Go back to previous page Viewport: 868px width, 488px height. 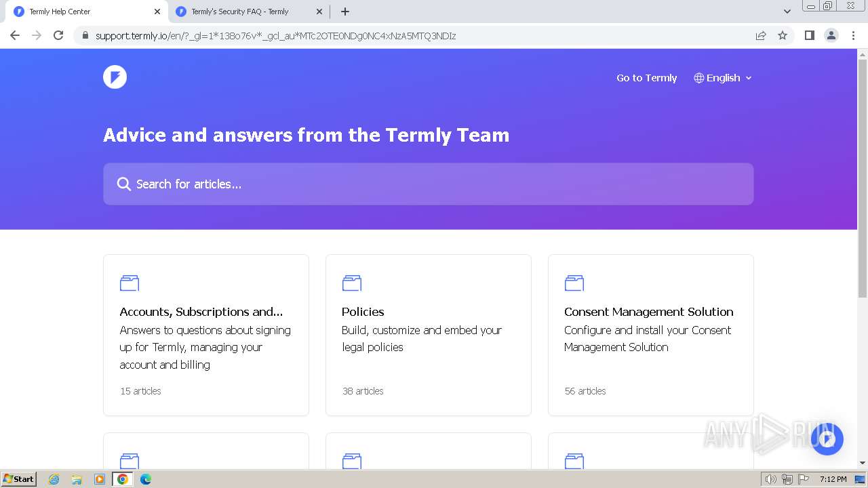(x=15, y=35)
